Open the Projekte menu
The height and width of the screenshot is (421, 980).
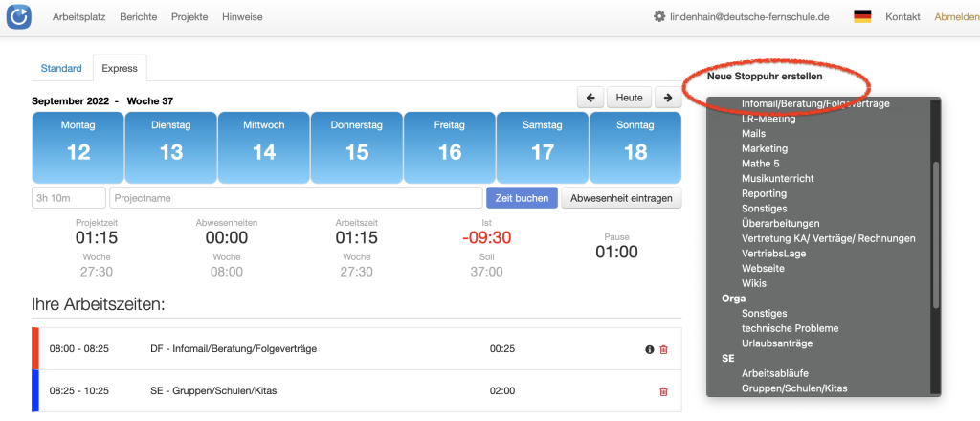click(189, 17)
